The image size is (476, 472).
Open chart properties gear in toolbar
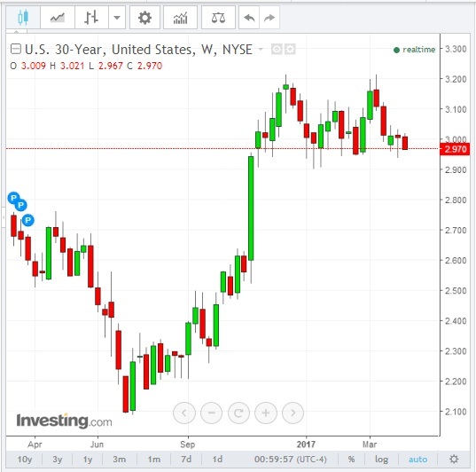point(144,18)
